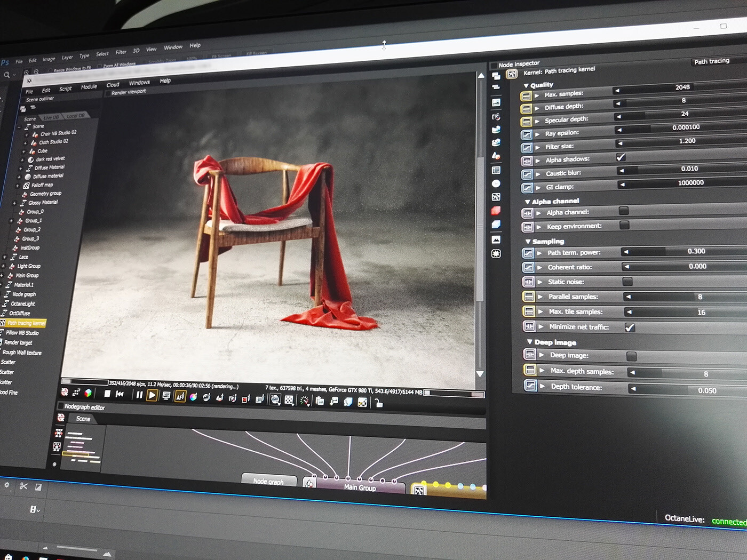The height and width of the screenshot is (560, 747).
Task: Select the Falloff map tree item
Action: pos(42,185)
